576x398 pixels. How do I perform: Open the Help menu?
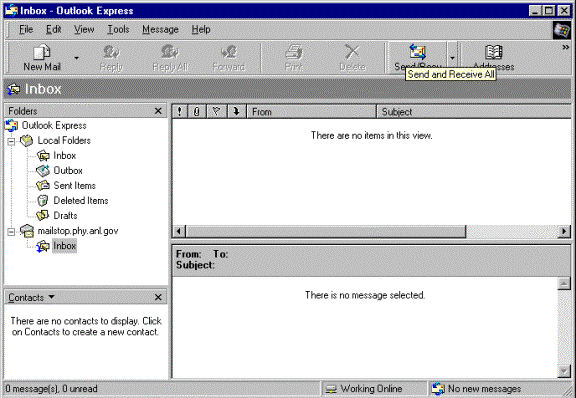201,29
